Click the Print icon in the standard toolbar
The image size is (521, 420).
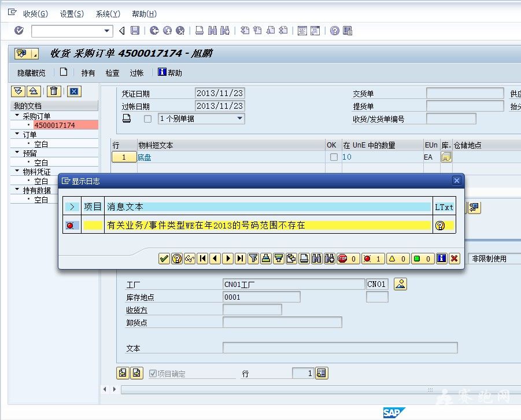click(x=199, y=31)
